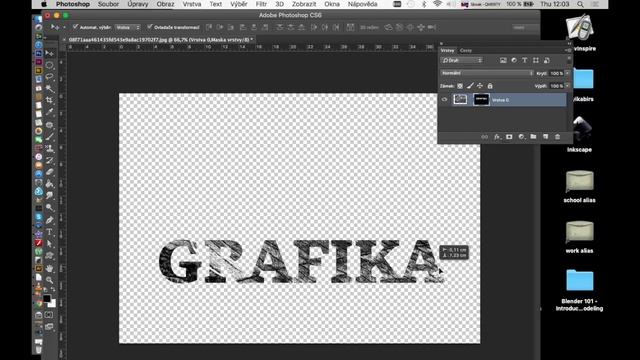Open the Filtr menu
640x360 pixels.
click(x=261, y=4)
